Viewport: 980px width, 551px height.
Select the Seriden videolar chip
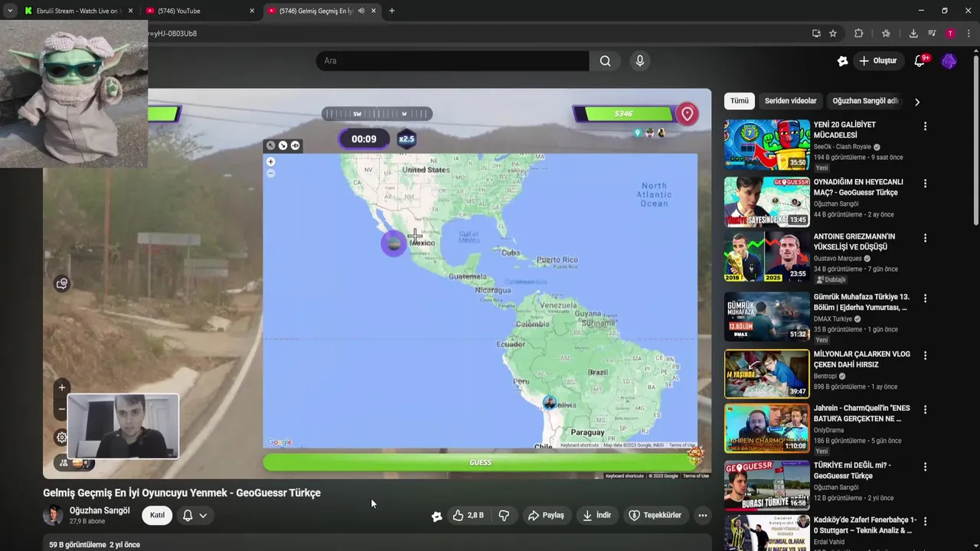point(791,101)
